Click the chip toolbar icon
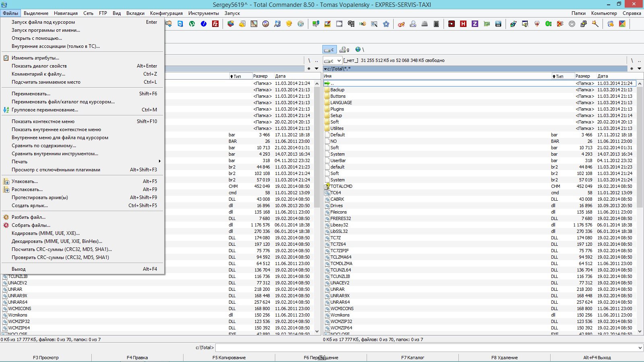The height and width of the screenshot is (362, 644). pyautogui.click(x=436, y=24)
